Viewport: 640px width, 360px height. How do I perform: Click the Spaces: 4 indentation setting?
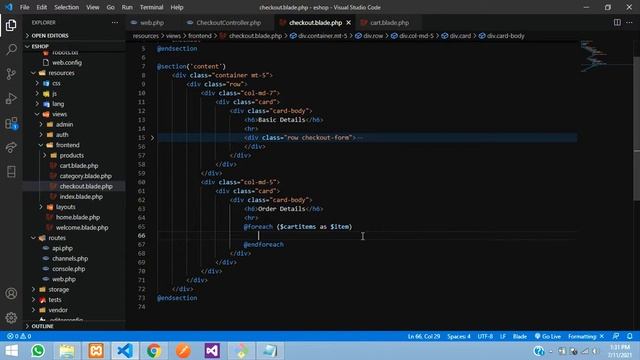point(459,336)
